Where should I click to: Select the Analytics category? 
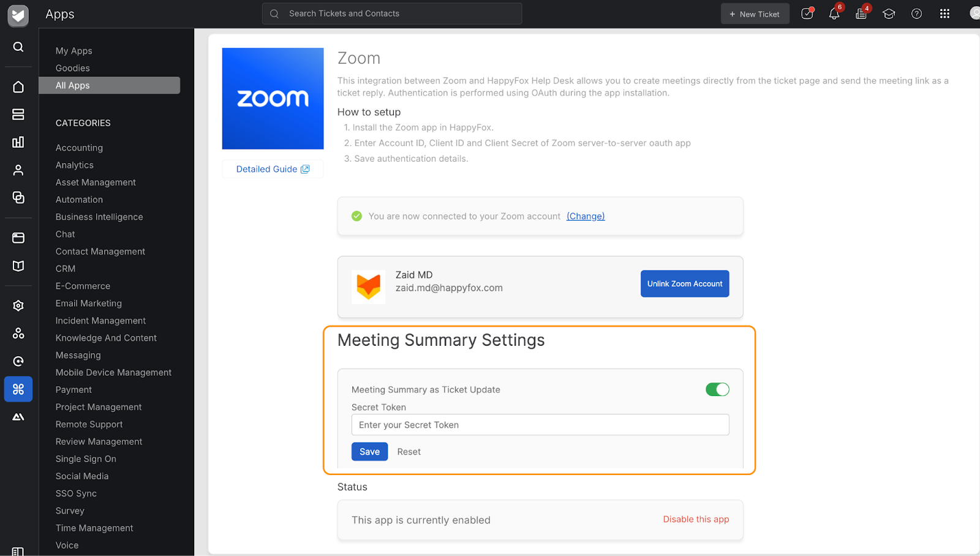(x=74, y=165)
